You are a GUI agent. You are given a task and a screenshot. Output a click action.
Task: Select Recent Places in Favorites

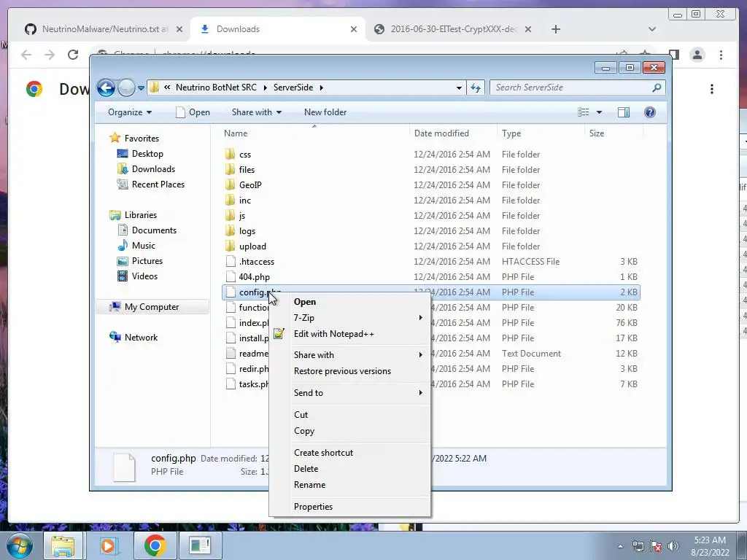coord(158,184)
